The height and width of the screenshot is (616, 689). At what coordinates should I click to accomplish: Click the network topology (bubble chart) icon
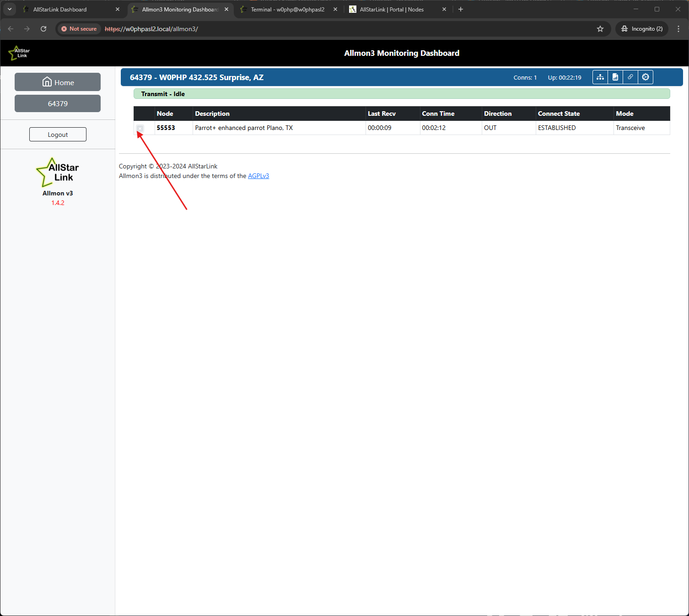pos(600,77)
